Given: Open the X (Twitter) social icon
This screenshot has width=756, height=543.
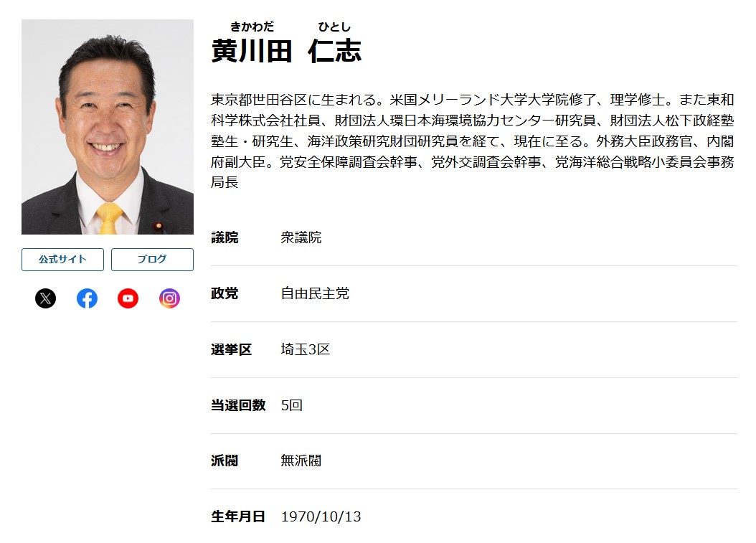Looking at the screenshot, I should pyautogui.click(x=45, y=298).
